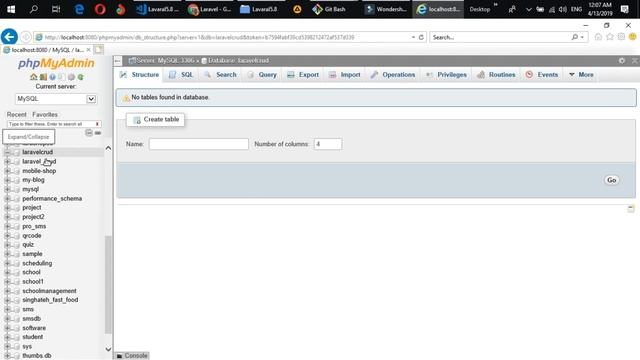Open the Operations tab
This screenshot has height=360, width=640.
click(393, 75)
